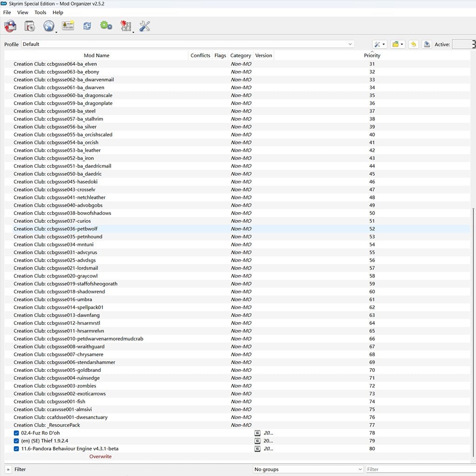
Task: Open the Profiles ID card icon
Action: click(68, 26)
